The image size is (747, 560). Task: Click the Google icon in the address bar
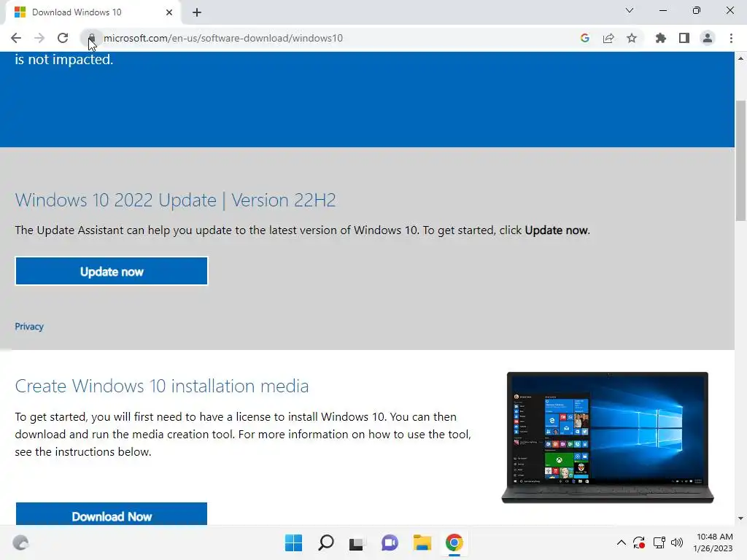(584, 38)
